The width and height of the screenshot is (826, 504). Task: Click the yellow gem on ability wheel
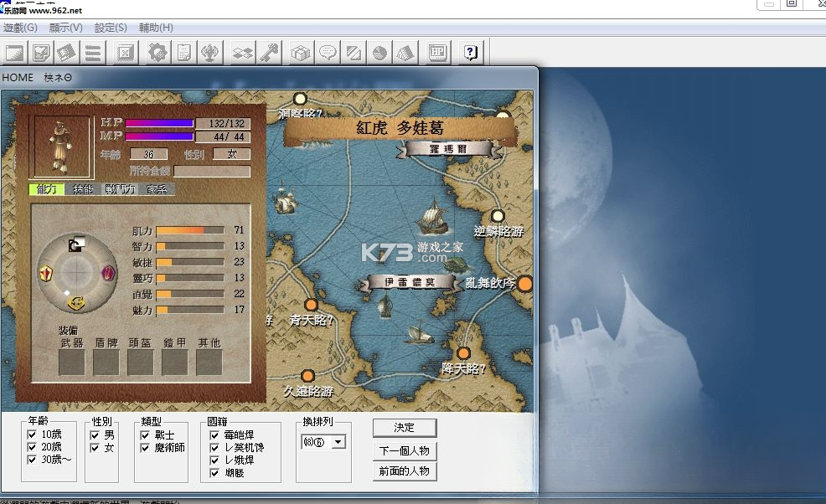[46, 273]
